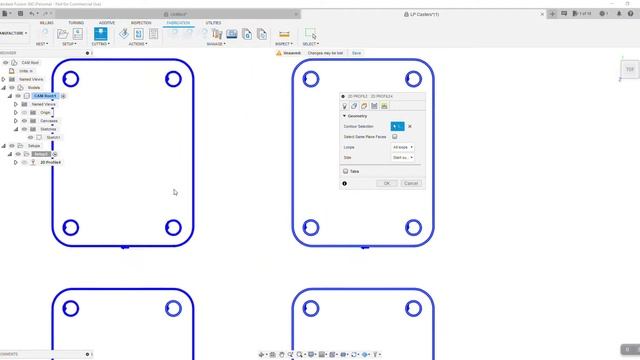Collapse the Models node
Viewport: 640px width, 360px height.
click(3, 88)
